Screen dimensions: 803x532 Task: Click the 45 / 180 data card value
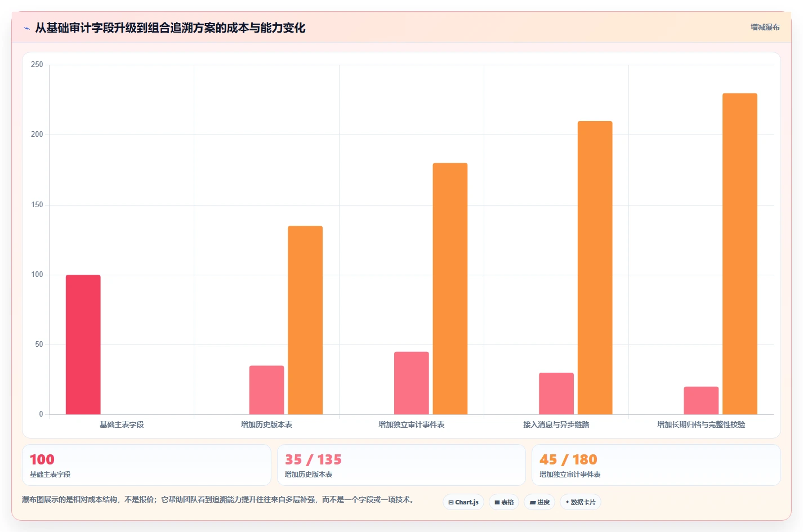coord(568,459)
